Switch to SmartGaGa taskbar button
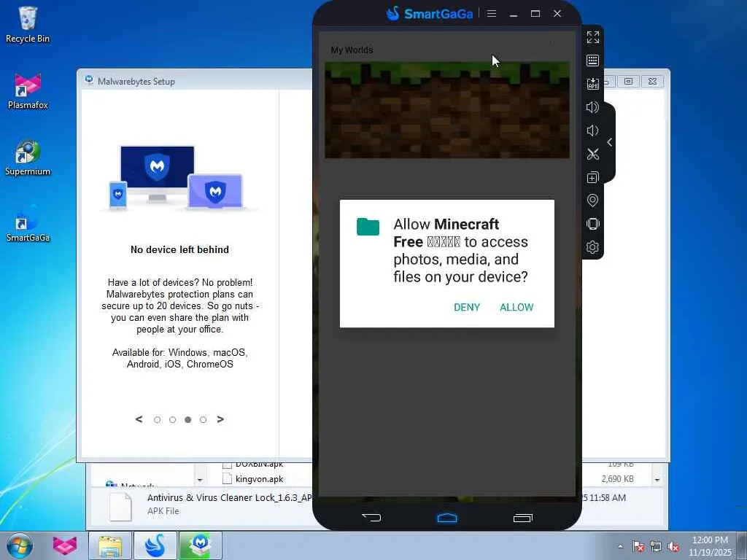 click(155, 545)
